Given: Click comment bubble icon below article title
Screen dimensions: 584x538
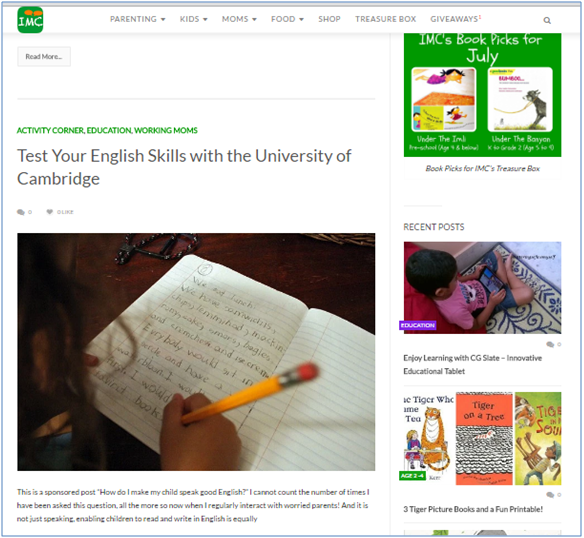Looking at the screenshot, I should [x=20, y=212].
